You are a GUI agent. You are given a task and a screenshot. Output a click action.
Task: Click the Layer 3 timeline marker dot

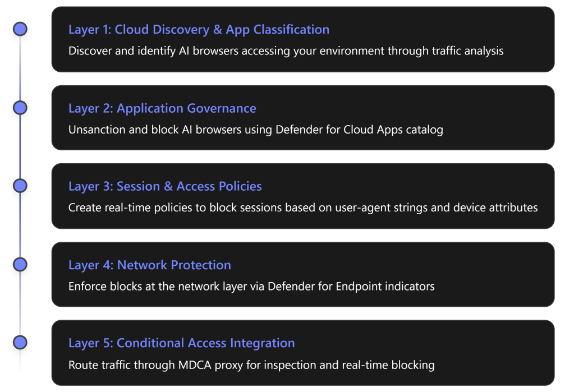pos(20,186)
